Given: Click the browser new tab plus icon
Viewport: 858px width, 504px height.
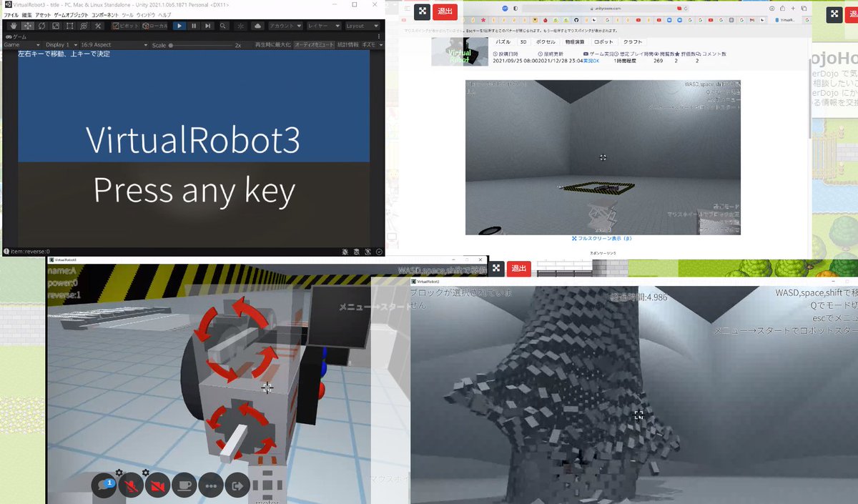Looking at the screenshot, I should 792,7.
